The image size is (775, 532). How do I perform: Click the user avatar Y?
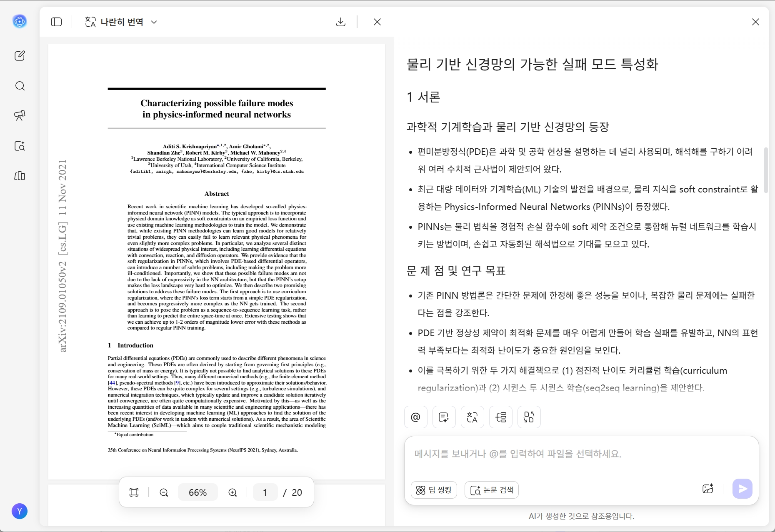[20, 511]
